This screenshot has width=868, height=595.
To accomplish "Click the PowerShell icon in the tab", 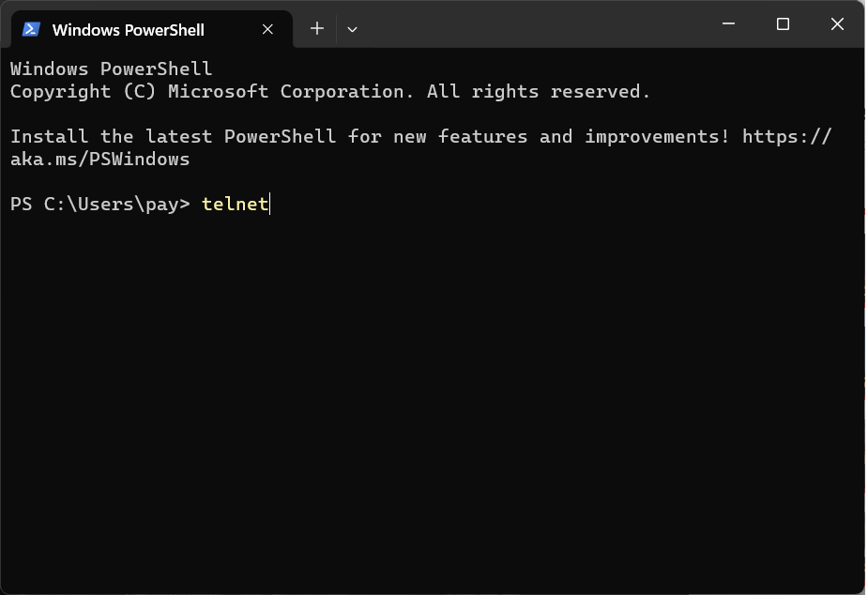I will [x=31, y=29].
